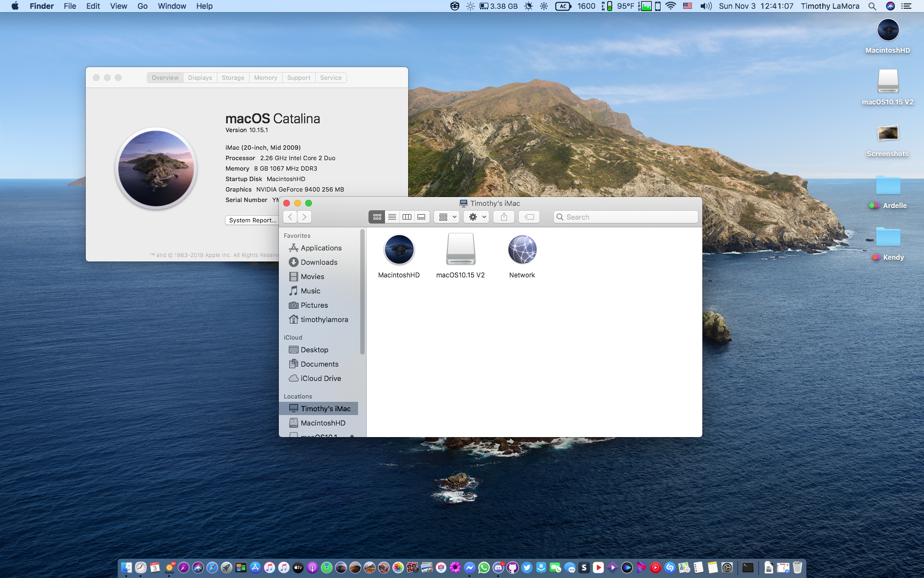Click the Share button in Finder toolbar

pyautogui.click(x=504, y=217)
